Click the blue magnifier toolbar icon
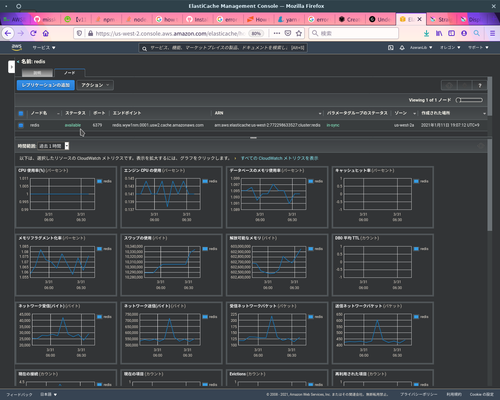Viewport: 500px width, 400px height. pos(477,33)
